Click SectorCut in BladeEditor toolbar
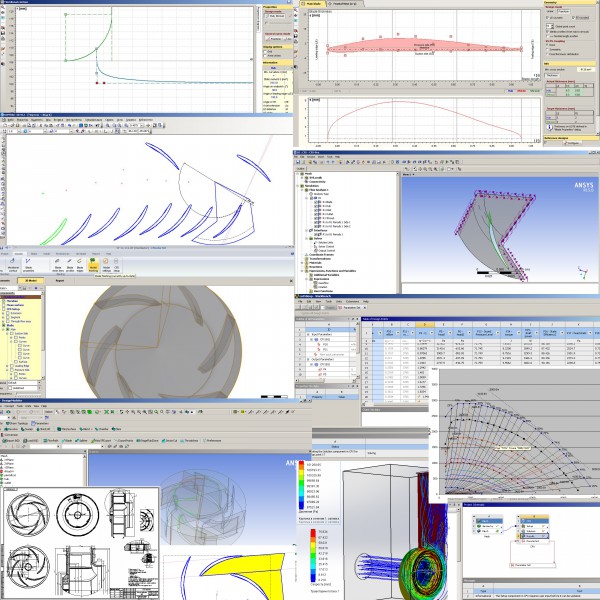 tap(170, 441)
